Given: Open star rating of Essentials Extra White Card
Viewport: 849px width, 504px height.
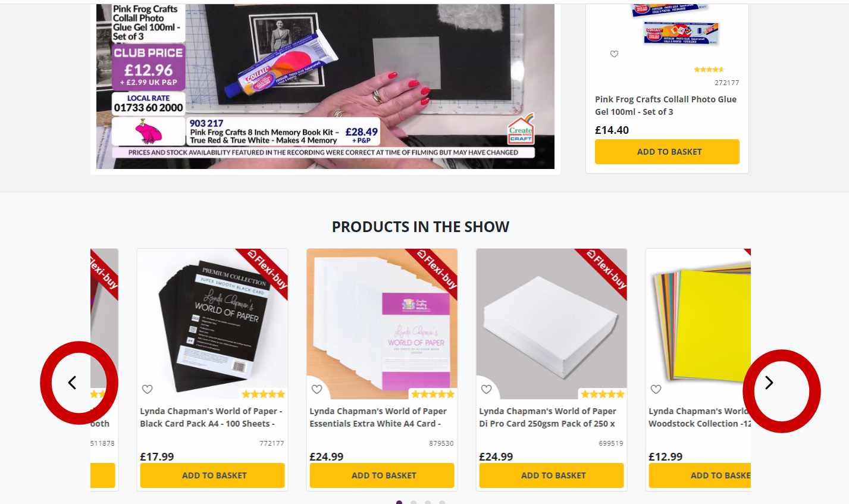Looking at the screenshot, I should (433, 394).
